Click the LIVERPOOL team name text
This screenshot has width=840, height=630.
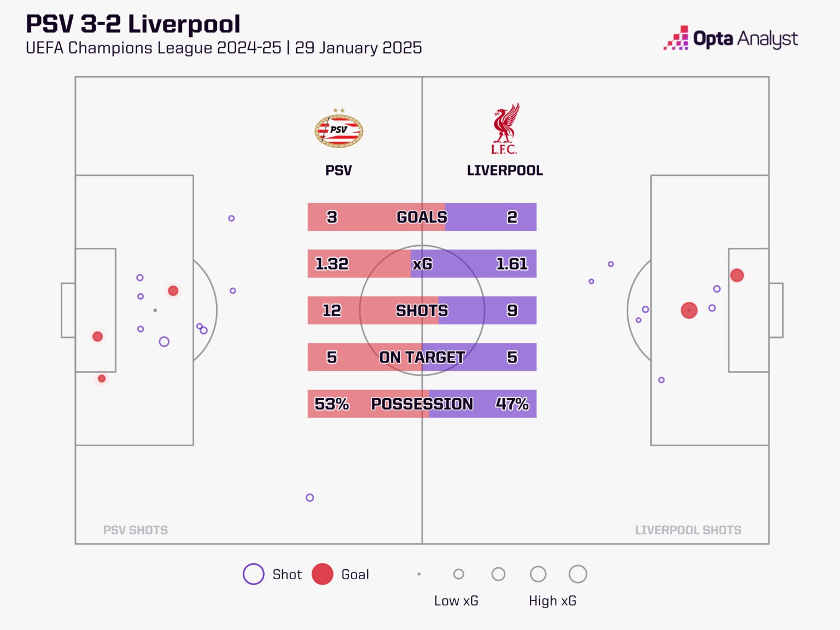(505, 171)
